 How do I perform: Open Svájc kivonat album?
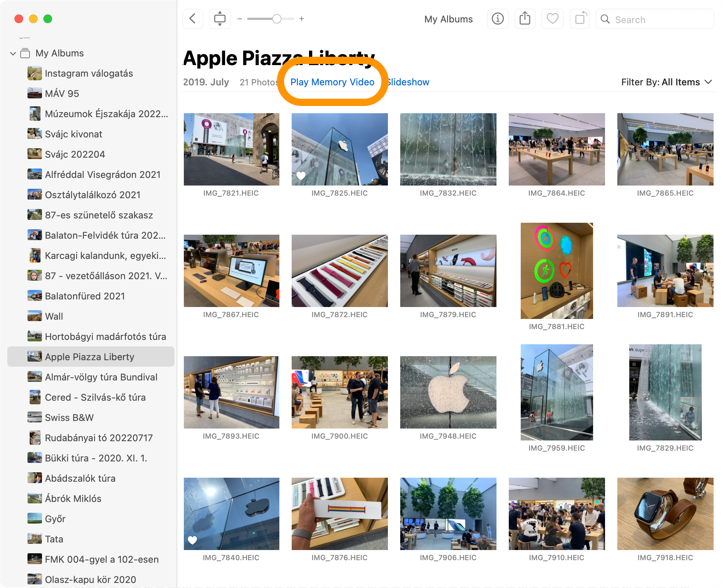pyautogui.click(x=90, y=134)
